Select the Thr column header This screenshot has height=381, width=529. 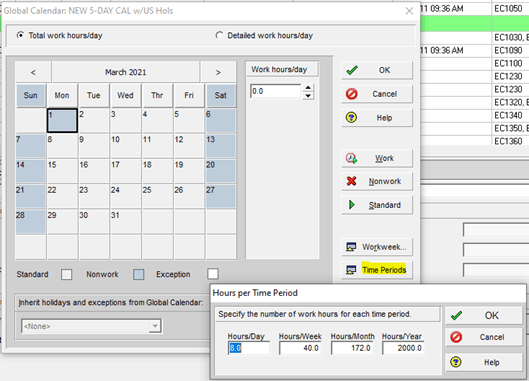(157, 96)
